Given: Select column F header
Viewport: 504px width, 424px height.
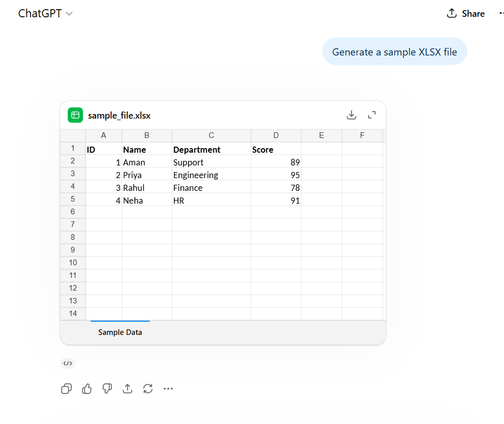Looking at the screenshot, I should click(362, 135).
